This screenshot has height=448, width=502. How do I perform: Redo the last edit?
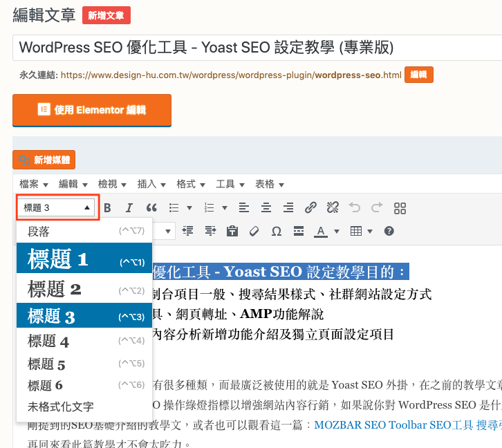tap(377, 208)
